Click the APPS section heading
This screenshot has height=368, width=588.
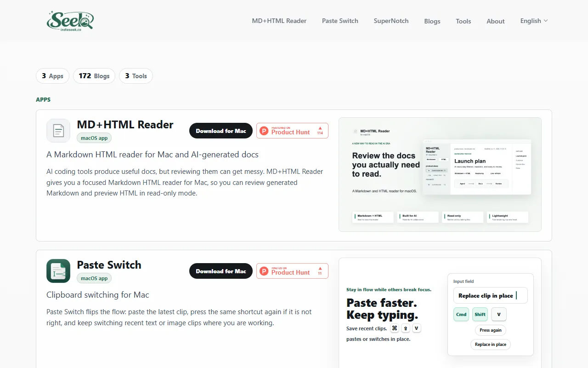click(43, 100)
